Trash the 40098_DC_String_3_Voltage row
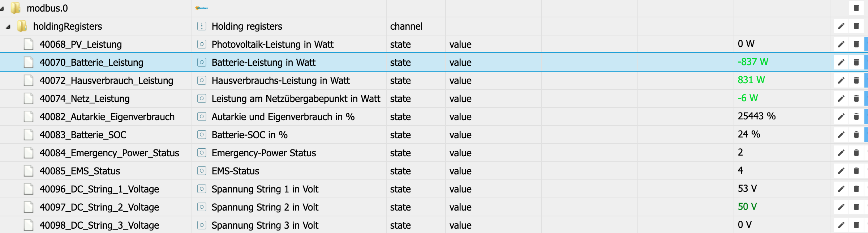 pyautogui.click(x=856, y=225)
